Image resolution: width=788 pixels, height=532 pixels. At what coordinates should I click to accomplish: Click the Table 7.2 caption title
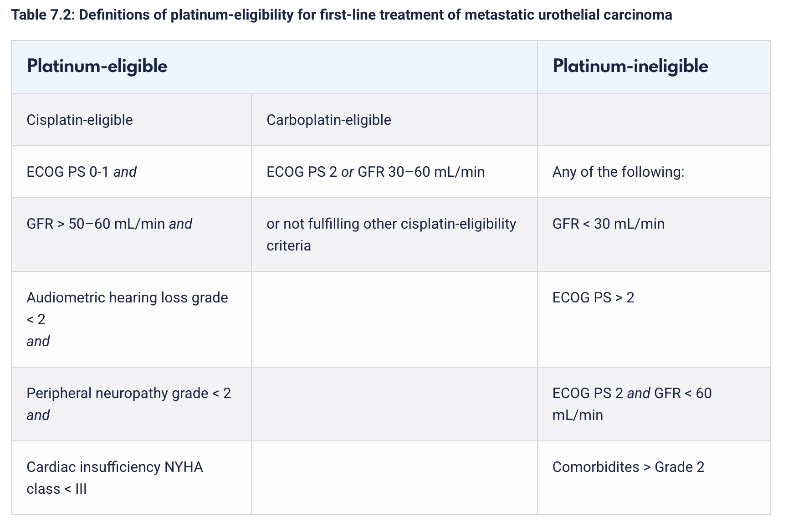342,15
